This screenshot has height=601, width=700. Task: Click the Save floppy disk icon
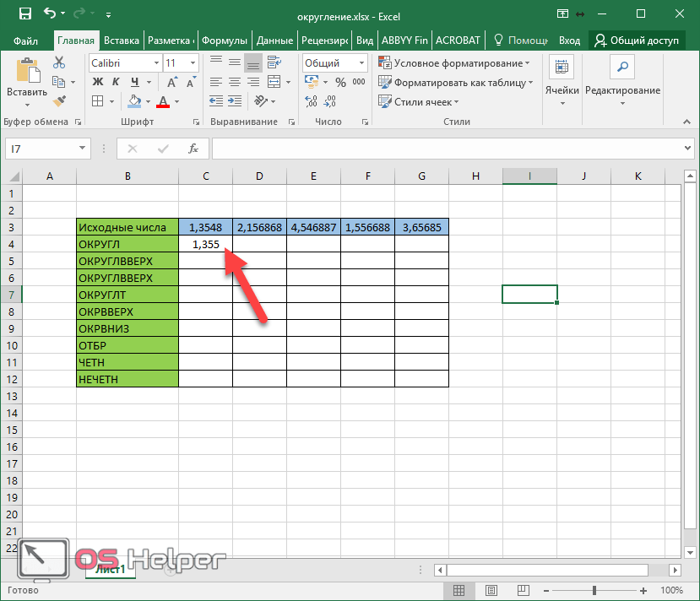coord(25,14)
